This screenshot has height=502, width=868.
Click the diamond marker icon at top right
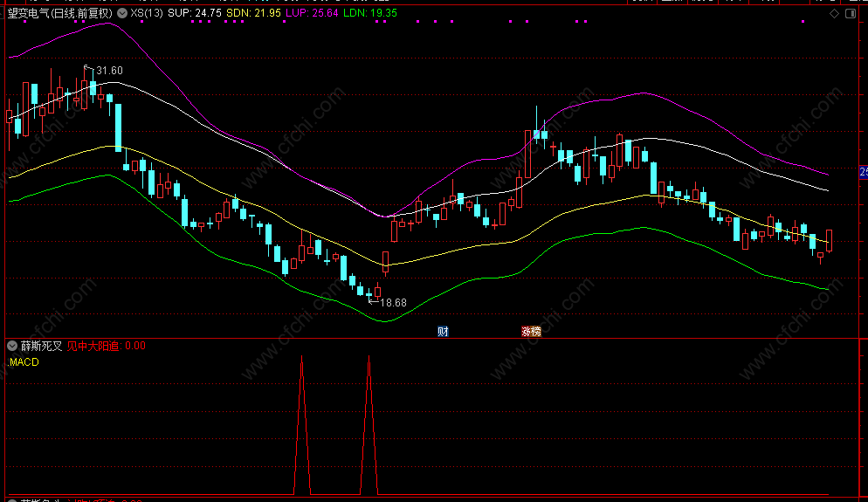(x=834, y=13)
